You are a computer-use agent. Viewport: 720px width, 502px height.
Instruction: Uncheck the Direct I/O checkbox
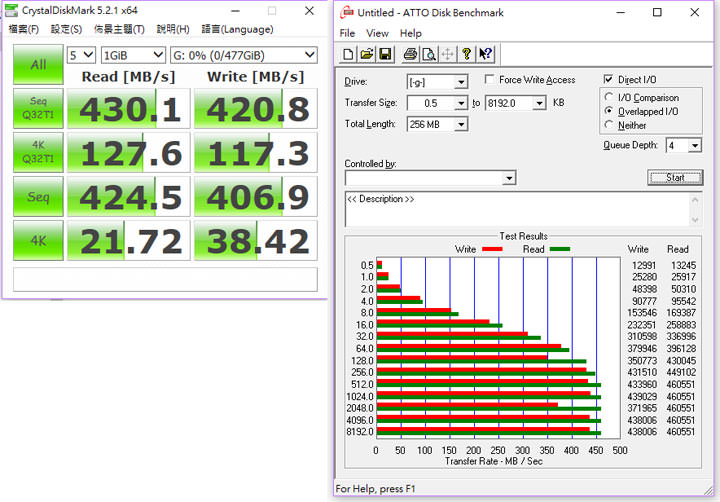(609, 80)
